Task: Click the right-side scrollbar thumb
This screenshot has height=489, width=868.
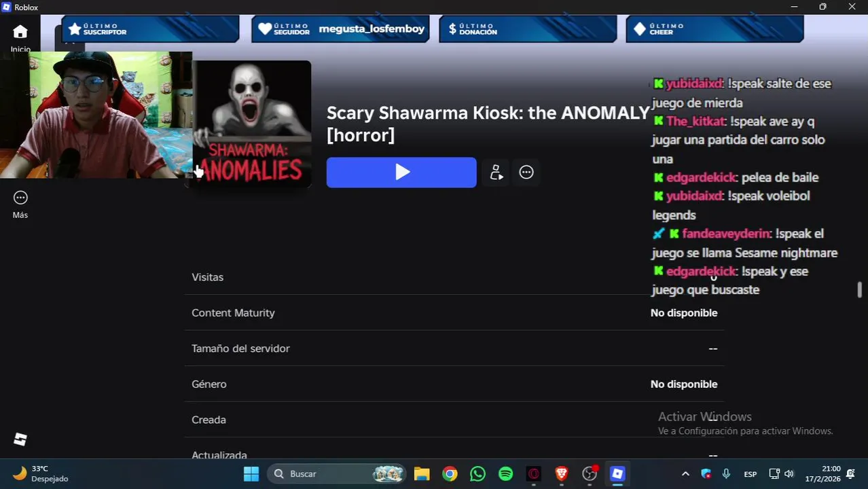Action: point(859,289)
